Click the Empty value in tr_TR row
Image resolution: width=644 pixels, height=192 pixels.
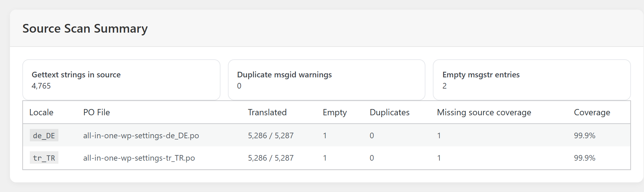pyautogui.click(x=325, y=158)
